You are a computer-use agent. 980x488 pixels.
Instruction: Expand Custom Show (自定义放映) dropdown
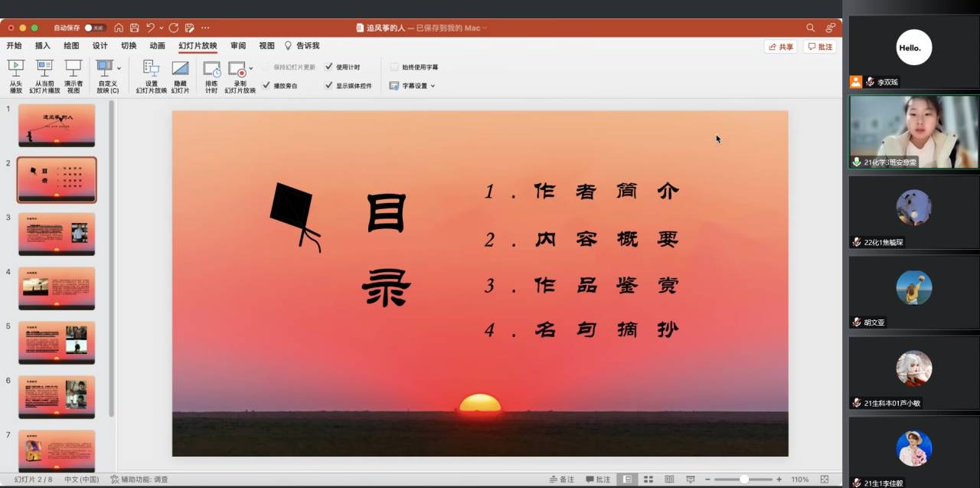pyautogui.click(x=119, y=69)
